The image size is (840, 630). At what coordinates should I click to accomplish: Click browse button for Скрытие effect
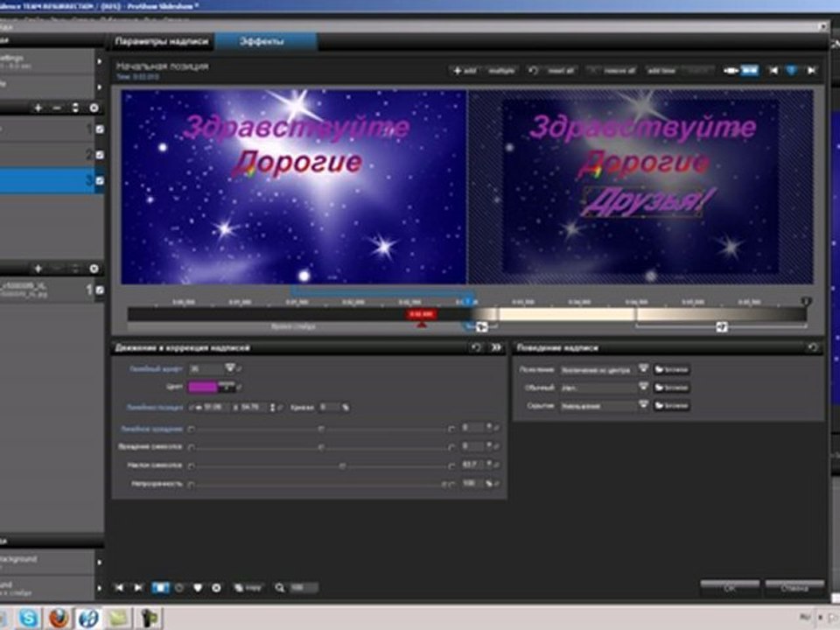(x=671, y=406)
